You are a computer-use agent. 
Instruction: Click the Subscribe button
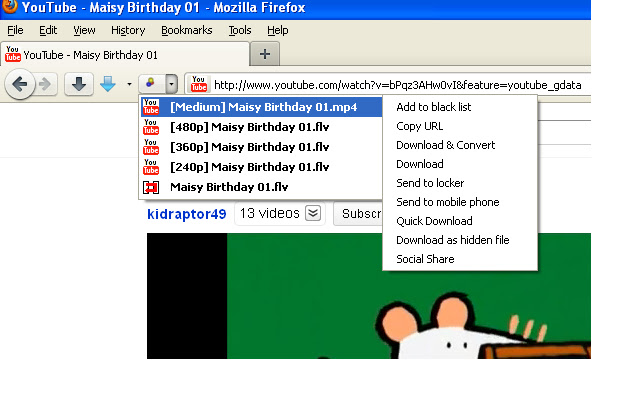coord(358,213)
